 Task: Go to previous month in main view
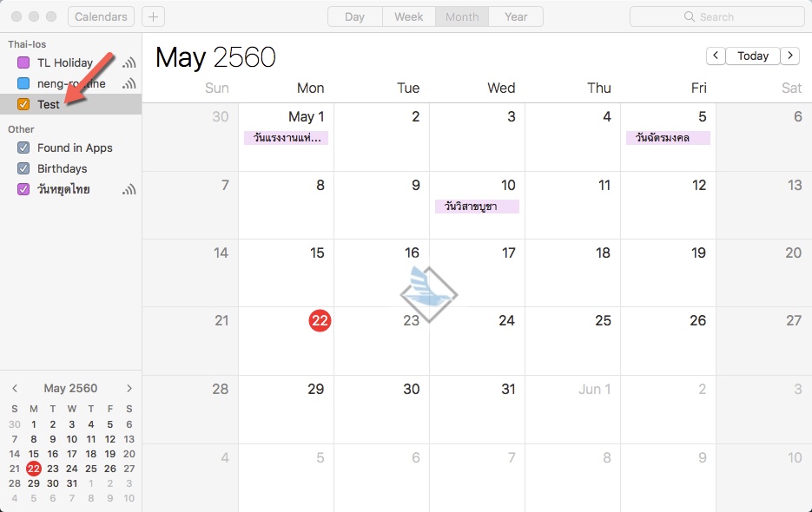[715, 56]
